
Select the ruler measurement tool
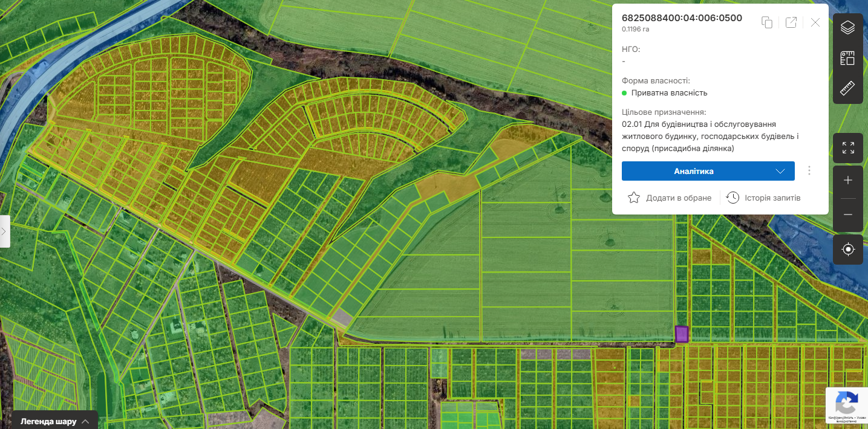(847, 88)
